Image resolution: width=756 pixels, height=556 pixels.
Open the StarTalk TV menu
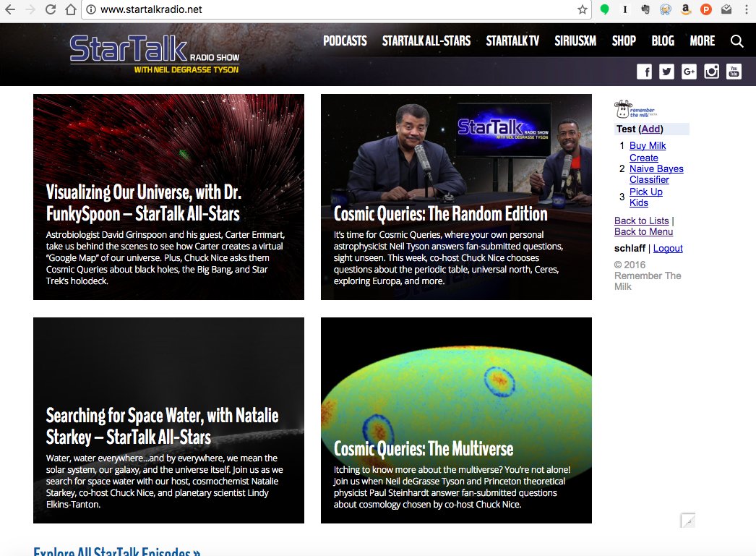point(512,41)
